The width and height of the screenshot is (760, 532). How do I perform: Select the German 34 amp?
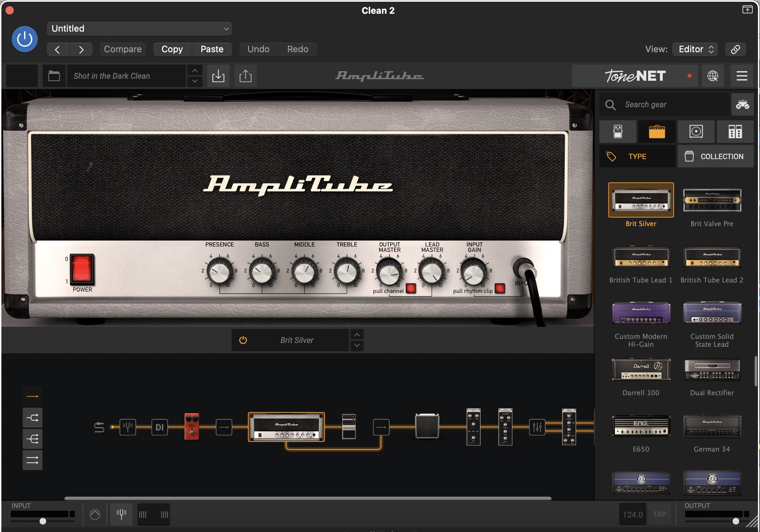(712, 426)
